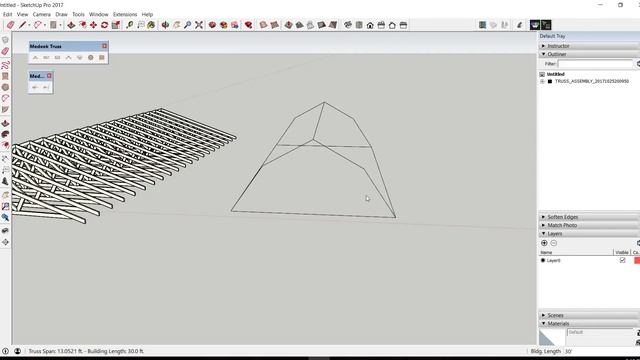
Task: Select the Line pencil tool
Action: coord(22,25)
